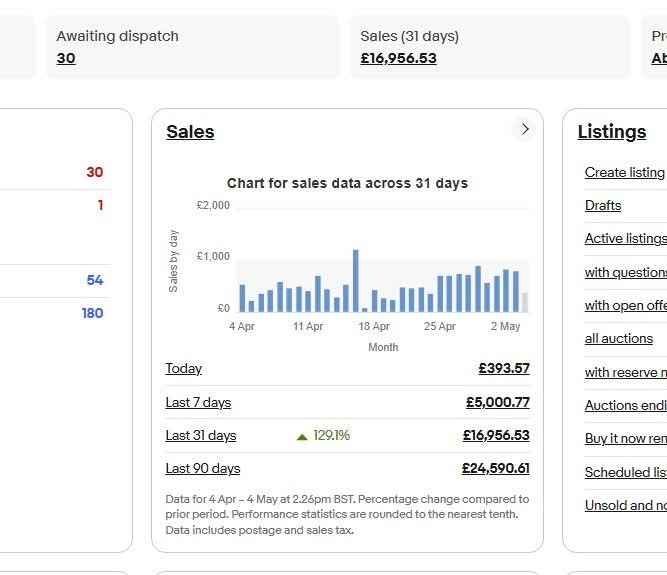Open Last 90 days link

(x=203, y=469)
